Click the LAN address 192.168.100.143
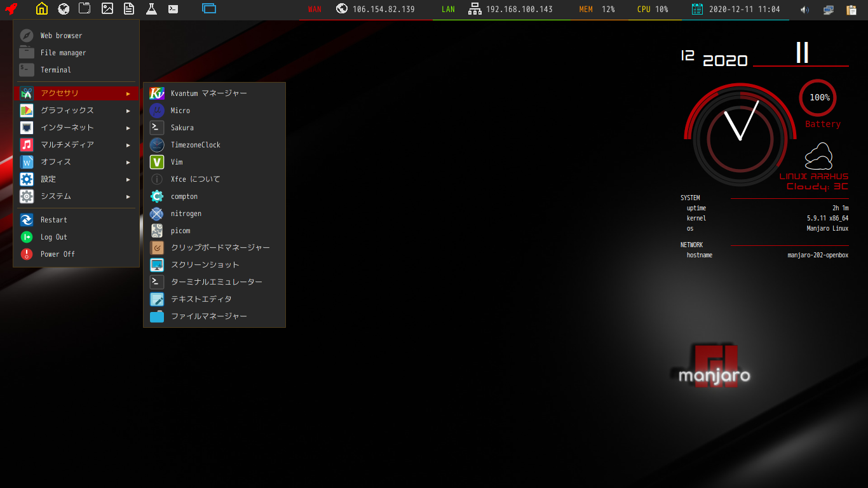The height and width of the screenshot is (488, 868). 519,10
